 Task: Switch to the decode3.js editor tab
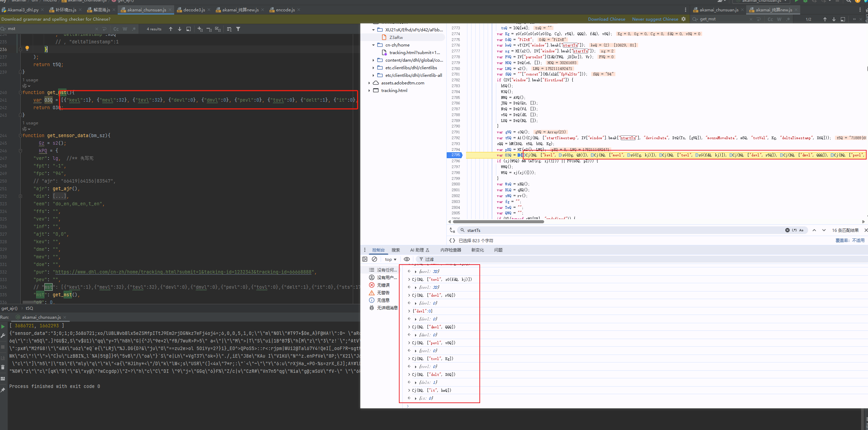(x=194, y=10)
